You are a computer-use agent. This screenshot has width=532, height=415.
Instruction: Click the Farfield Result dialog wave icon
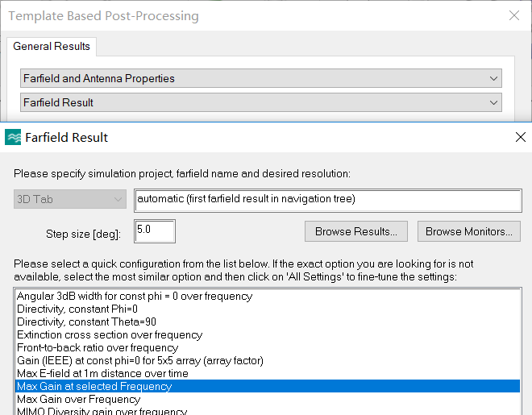click(x=13, y=137)
